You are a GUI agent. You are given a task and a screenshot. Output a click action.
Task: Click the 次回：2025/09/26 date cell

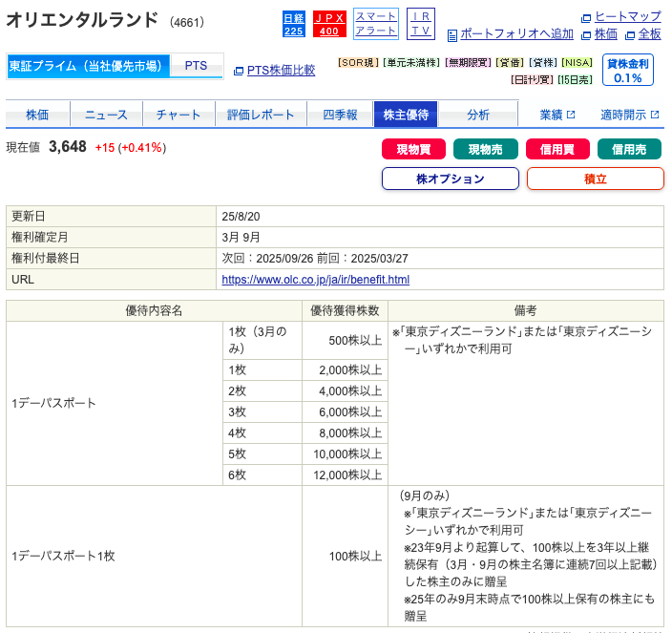click(x=440, y=259)
